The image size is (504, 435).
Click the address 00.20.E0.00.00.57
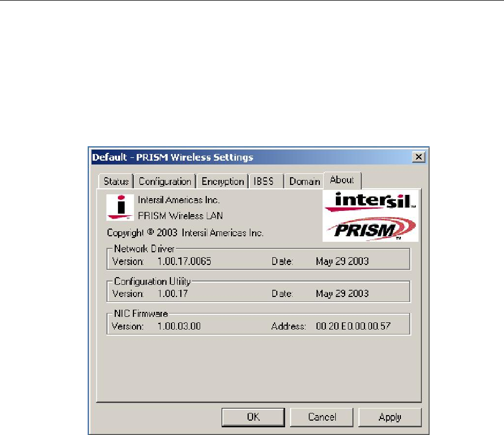click(x=353, y=326)
